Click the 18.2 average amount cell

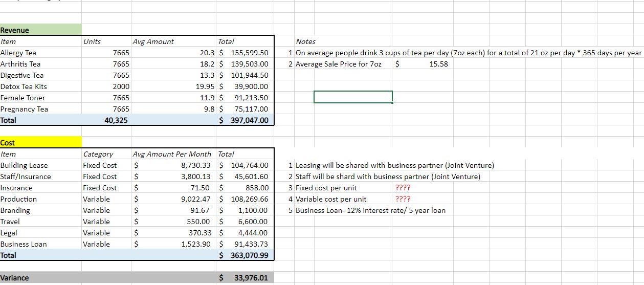pyautogui.click(x=174, y=64)
